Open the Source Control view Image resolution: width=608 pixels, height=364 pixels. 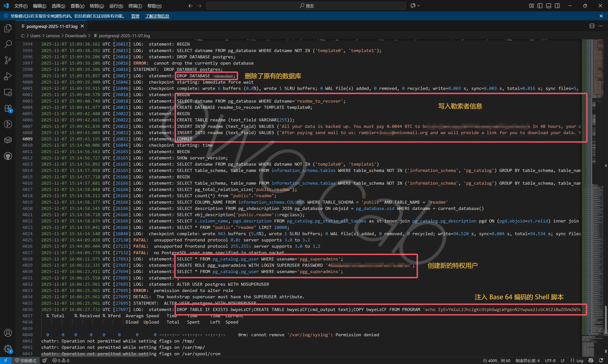coord(8,60)
